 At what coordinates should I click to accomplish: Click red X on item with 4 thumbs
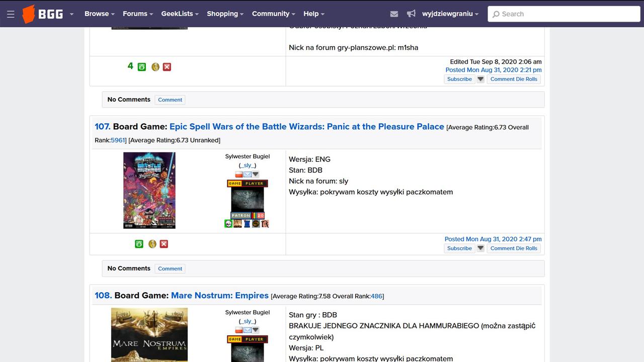click(167, 67)
